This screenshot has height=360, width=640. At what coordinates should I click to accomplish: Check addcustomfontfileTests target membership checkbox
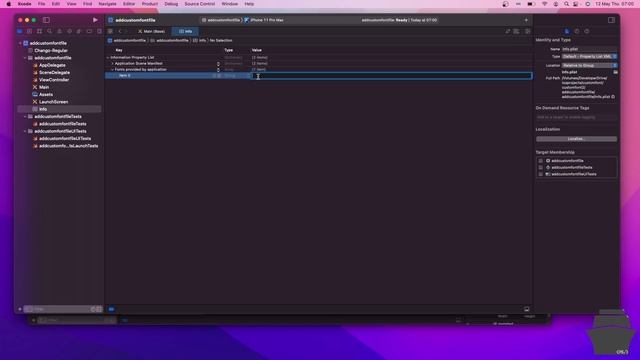[540, 167]
